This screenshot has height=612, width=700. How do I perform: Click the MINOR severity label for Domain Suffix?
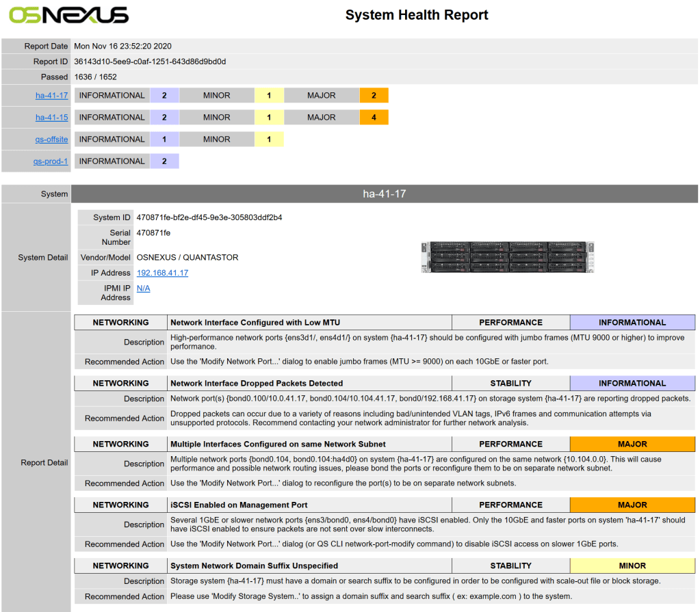pos(632,566)
